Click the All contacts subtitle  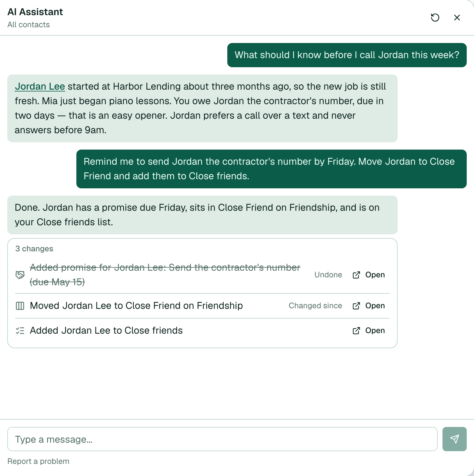click(x=28, y=25)
